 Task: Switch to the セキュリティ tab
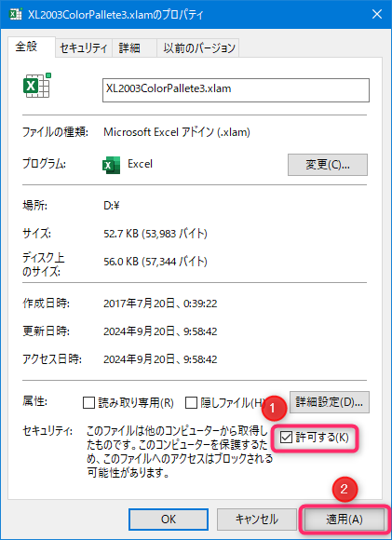(x=84, y=47)
